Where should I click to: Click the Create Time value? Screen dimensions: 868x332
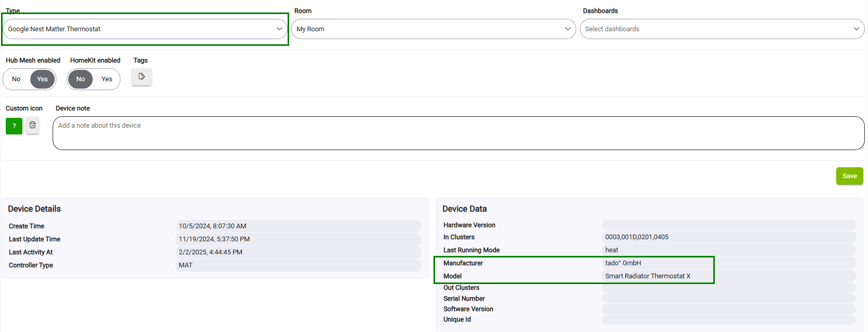213,226
